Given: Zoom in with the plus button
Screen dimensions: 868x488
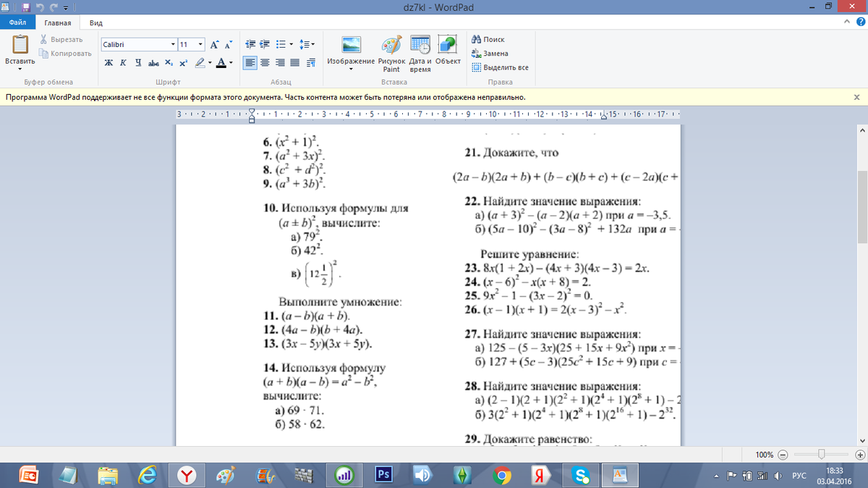Looking at the screenshot, I should click(859, 455).
